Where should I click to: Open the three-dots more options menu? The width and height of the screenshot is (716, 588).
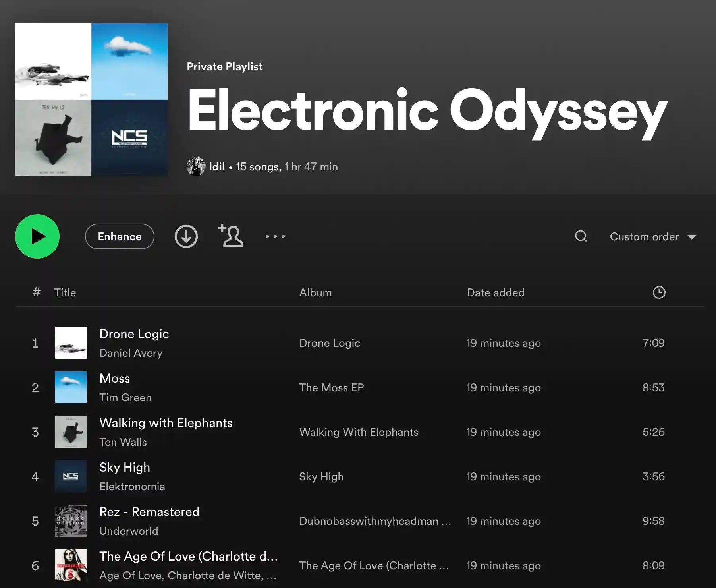point(275,236)
